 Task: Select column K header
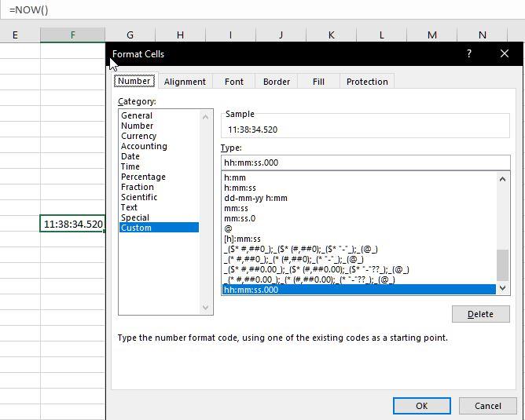(331, 35)
